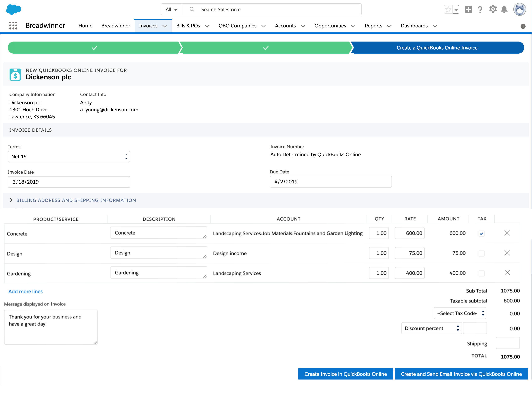Click the Shipping amount field

(x=508, y=343)
